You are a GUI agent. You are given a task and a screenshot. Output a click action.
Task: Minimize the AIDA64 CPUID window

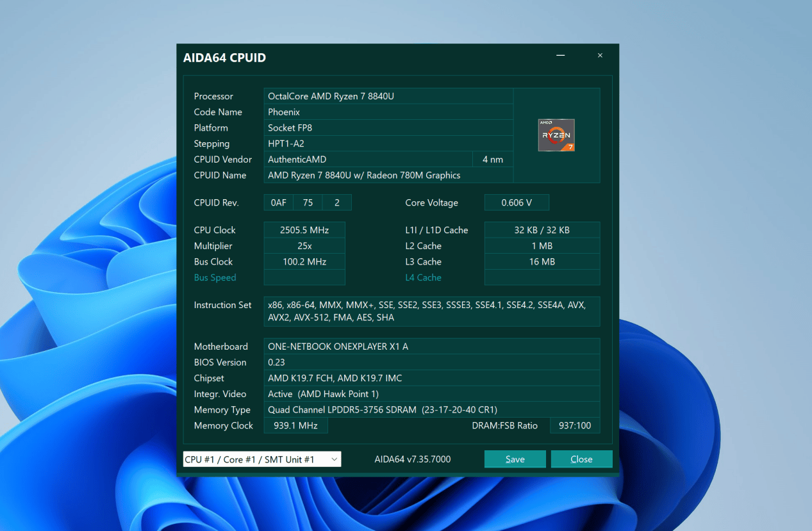point(561,56)
